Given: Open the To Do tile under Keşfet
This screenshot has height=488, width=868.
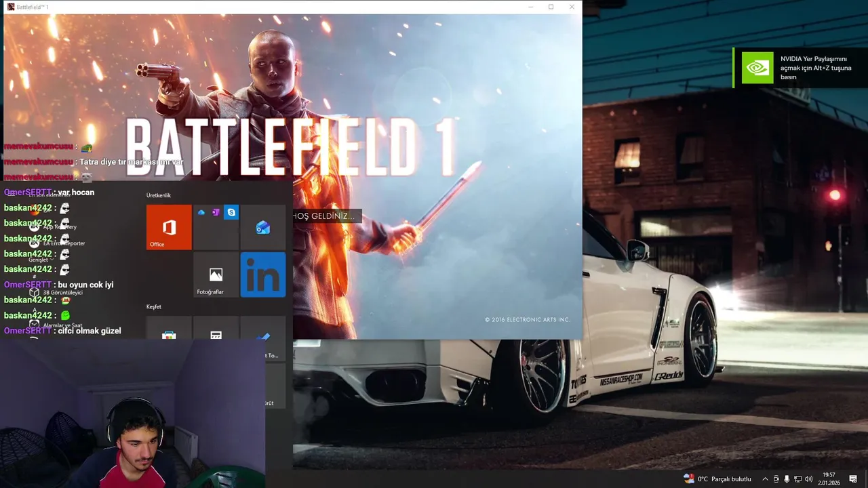Looking at the screenshot, I should tap(263, 328).
